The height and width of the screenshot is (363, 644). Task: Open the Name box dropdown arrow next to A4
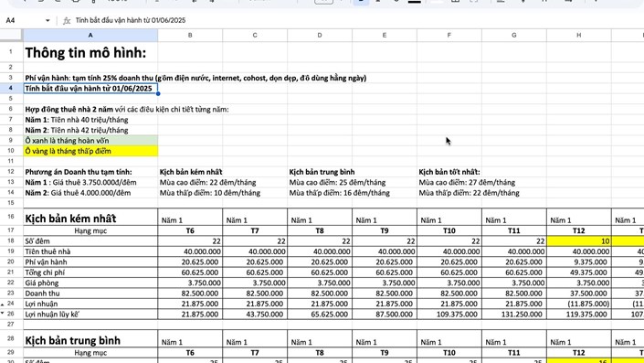pos(48,20)
